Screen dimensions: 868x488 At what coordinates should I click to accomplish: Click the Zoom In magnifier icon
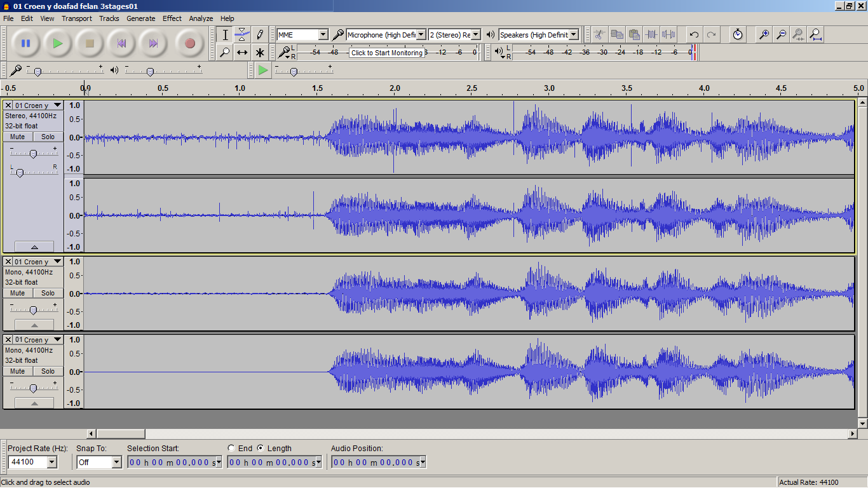(764, 35)
